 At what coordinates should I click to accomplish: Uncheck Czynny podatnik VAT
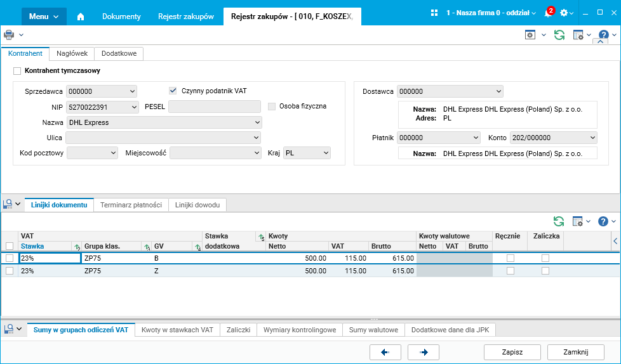173,91
